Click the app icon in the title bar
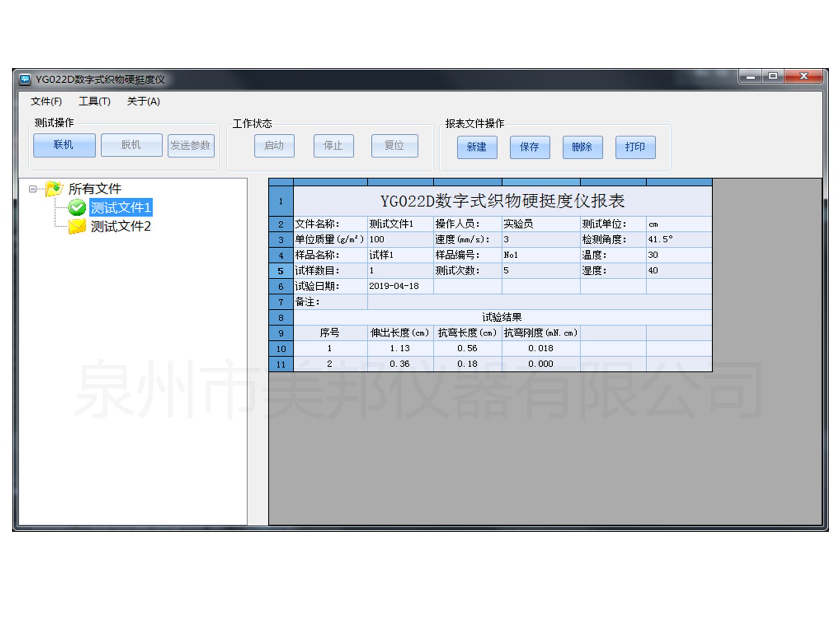Viewport: 840px width, 630px height. coord(25,79)
